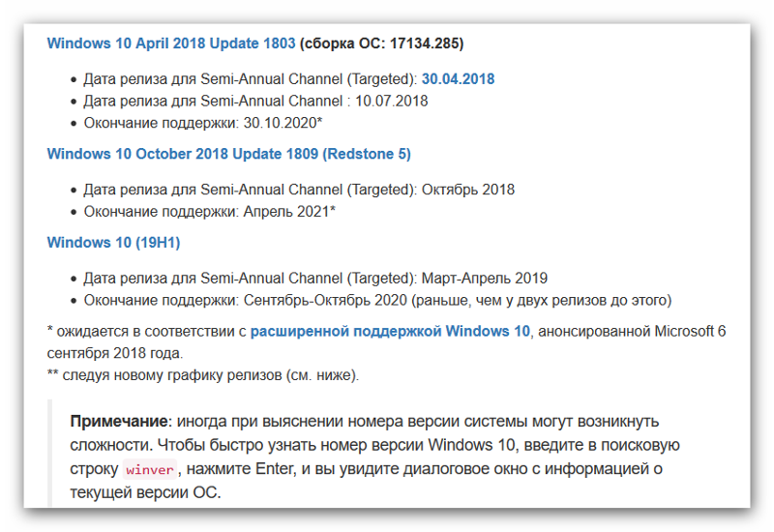Click the build text 17134.285
The image size is (774, 532).
(x=424, y=44)
